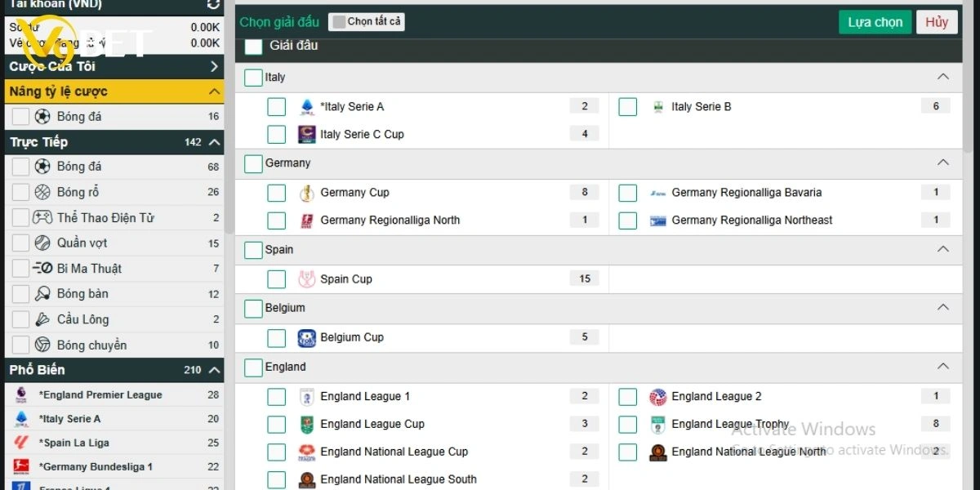
Task: Click the Lựa chọn button
Action: coord(875,22)
